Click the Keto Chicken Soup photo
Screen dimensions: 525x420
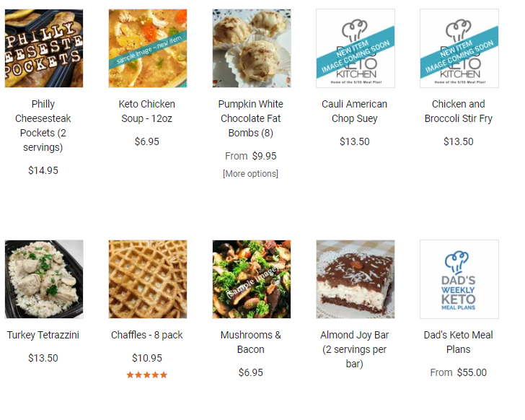pyautogui.click(x=148, y=48)
